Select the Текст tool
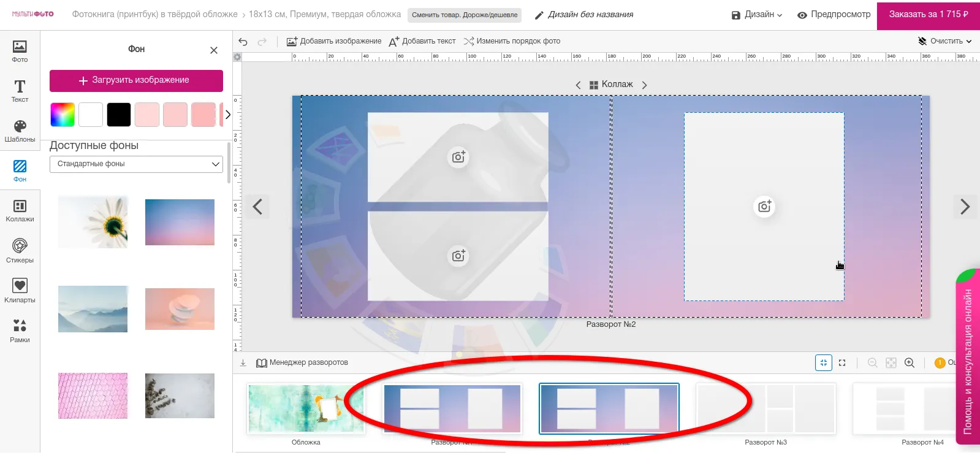Viewport: 980px width, 455px height. (x=20, y=90)
